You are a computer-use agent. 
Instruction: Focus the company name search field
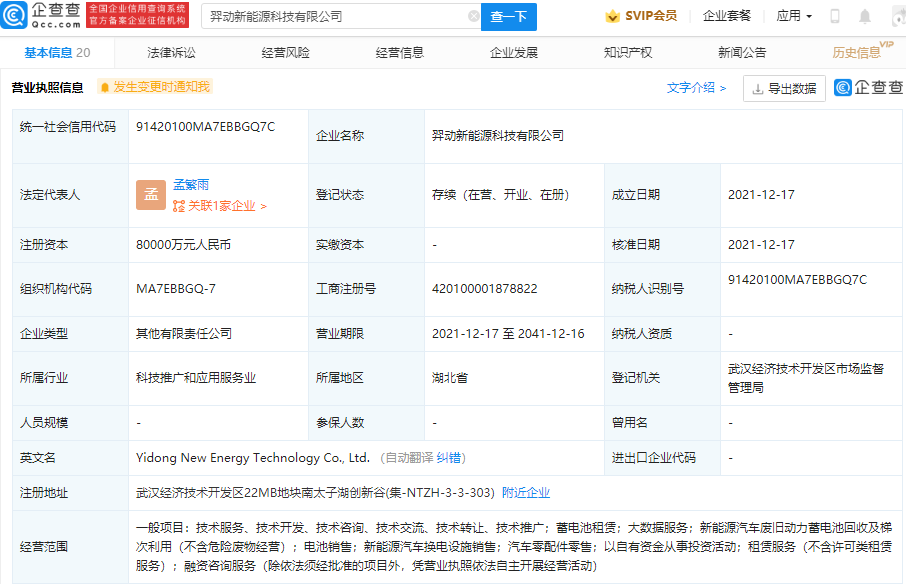pos(335,17)
